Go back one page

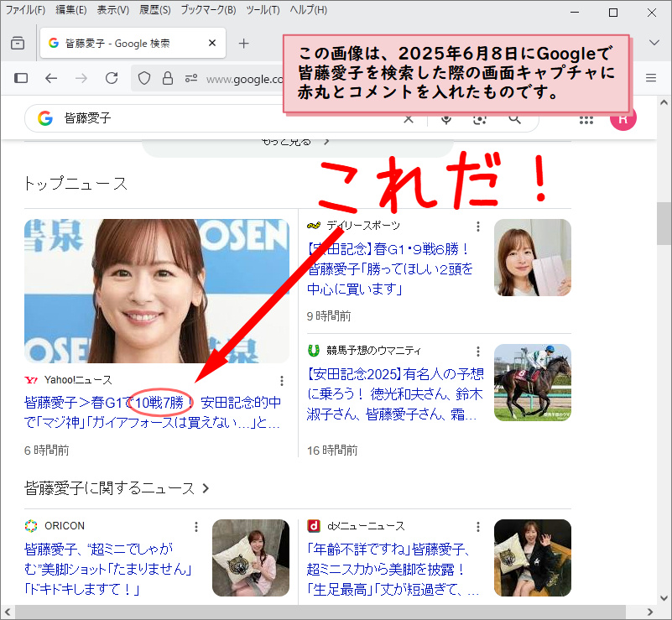click(51, 78)
